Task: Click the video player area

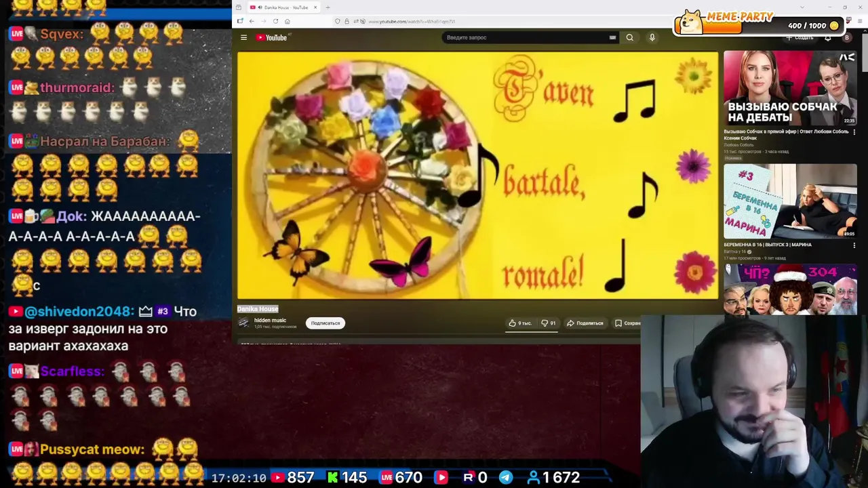Action: click(x=477, y=175)
